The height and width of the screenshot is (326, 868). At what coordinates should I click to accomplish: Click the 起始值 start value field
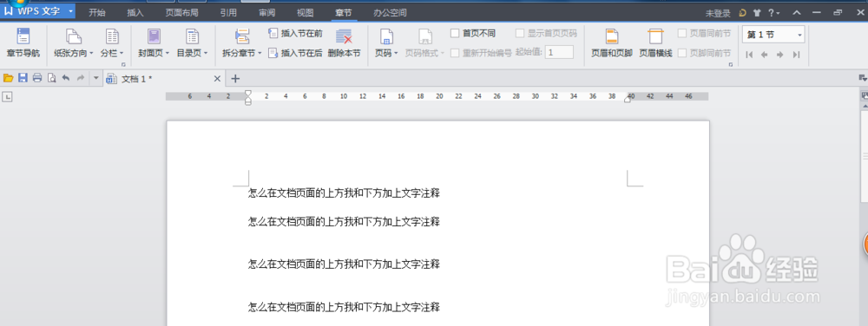tap(559, 53)
